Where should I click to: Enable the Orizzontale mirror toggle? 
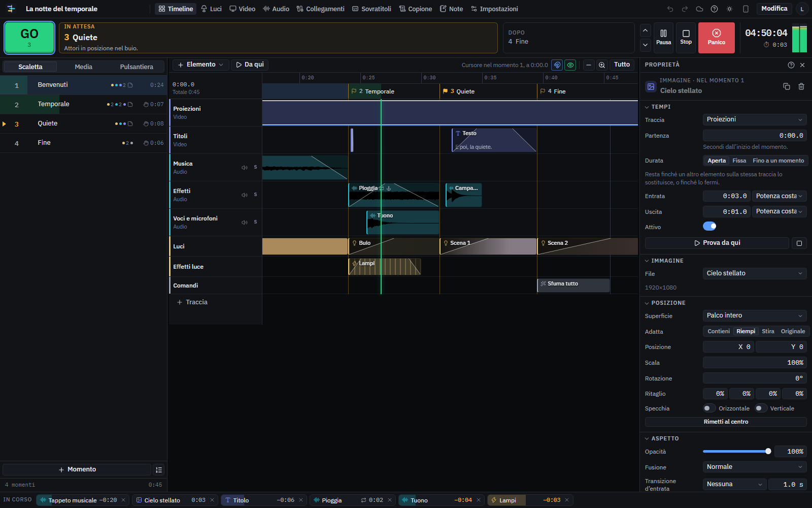coord(708,408)
